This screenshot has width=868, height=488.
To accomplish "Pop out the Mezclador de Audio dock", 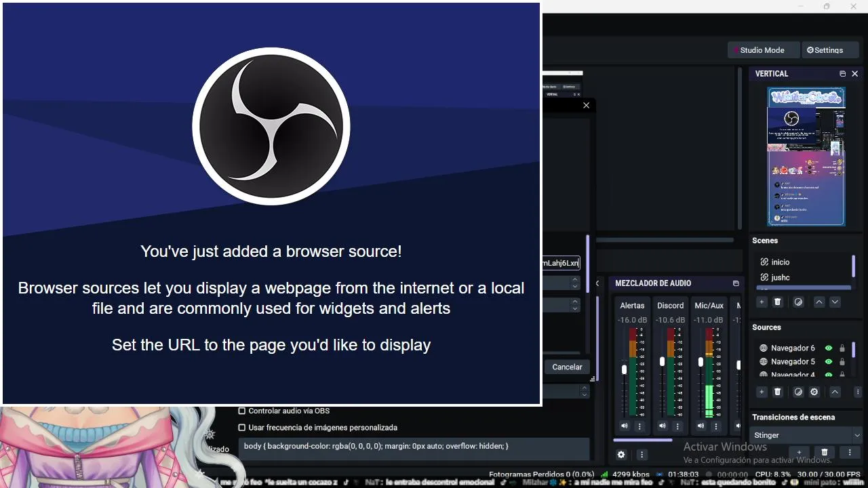I will pos(736,283).
